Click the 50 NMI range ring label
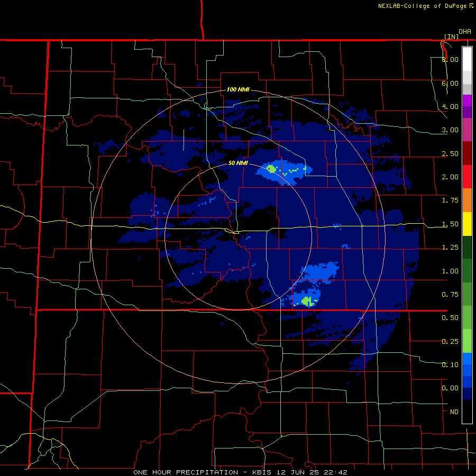 [x=239, y=163]
